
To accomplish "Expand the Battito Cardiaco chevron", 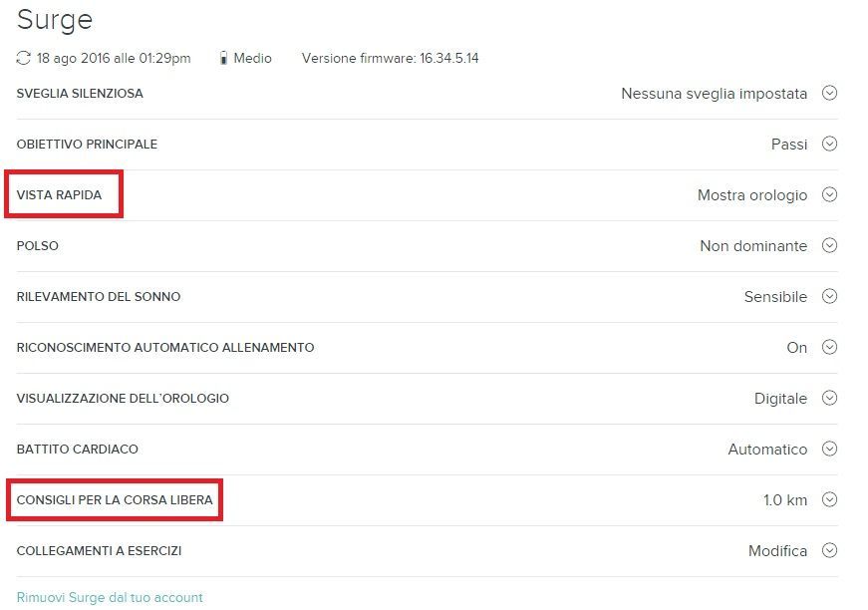I will click(829, 449).
